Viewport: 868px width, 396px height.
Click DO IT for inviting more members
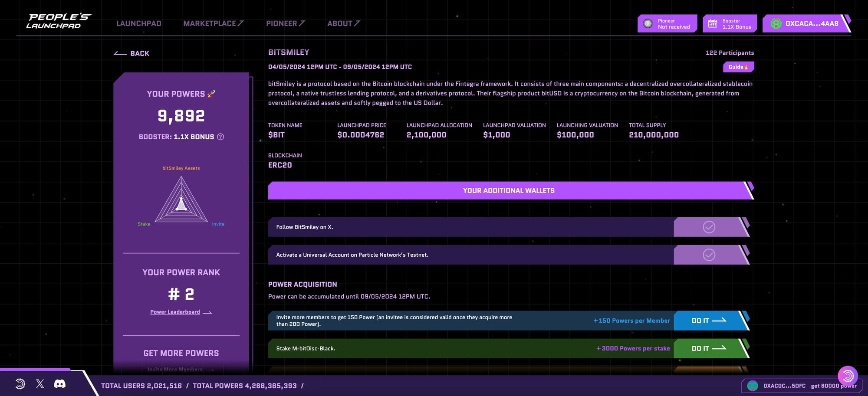click(x=711, y=321)
